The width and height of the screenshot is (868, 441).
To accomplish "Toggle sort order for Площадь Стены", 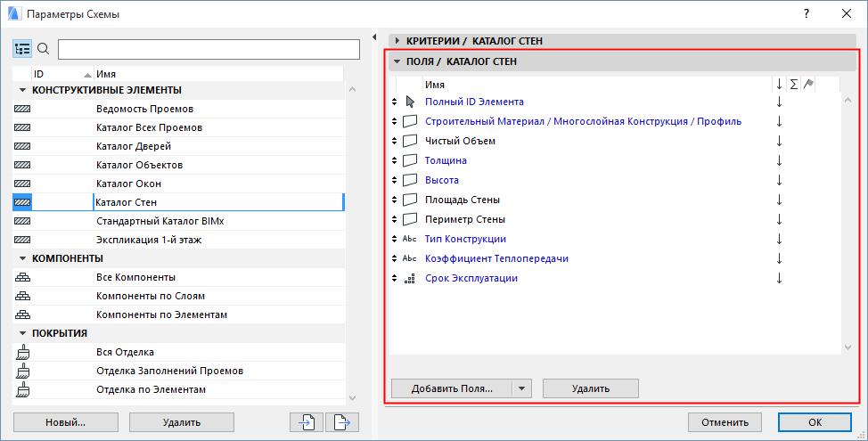I will click(780, 200).
